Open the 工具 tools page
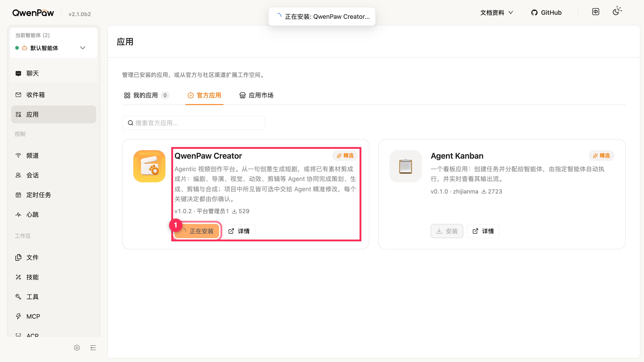The height and width of the screenshot is (362, 644). click(x=53, y=297)
